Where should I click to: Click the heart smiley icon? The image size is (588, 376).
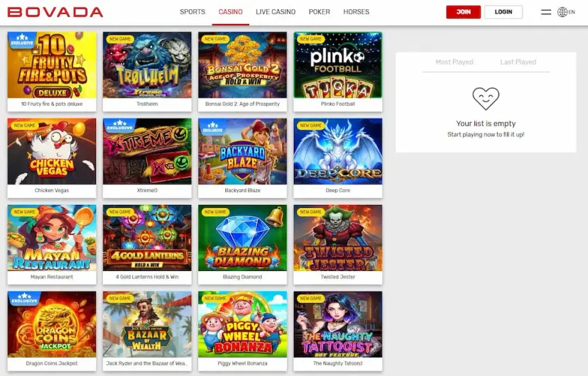pos(486,99)
